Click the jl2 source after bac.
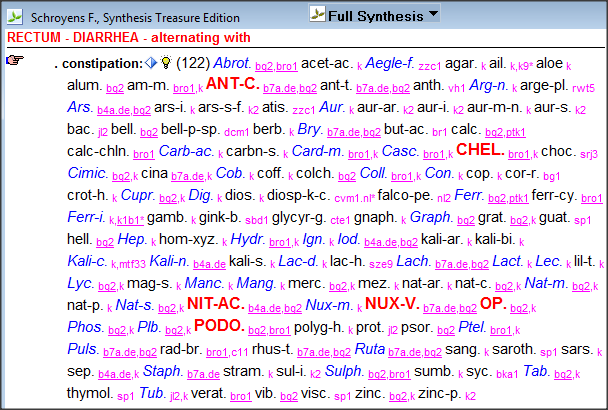Image resolution: width=608 pixels, height=410 pixels. pos(103,133)
